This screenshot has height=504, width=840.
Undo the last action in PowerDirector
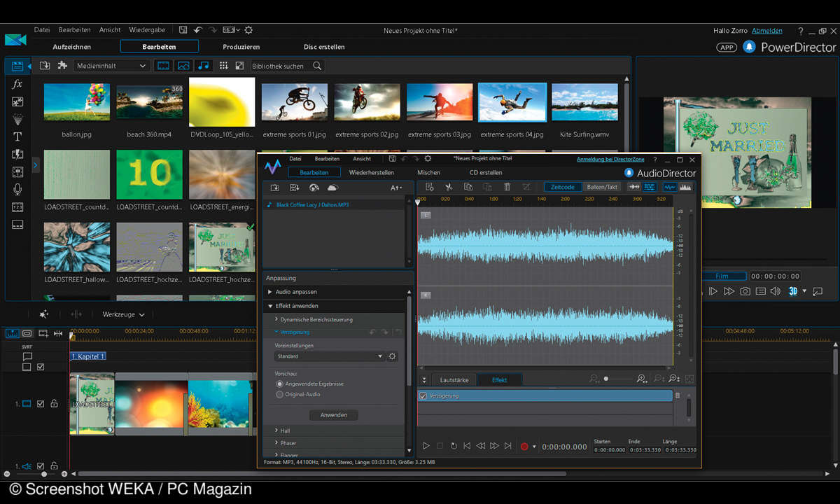point(197,30)
